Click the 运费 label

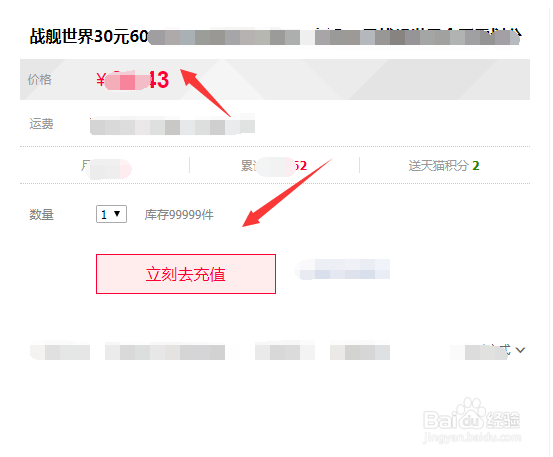point(41,124)
